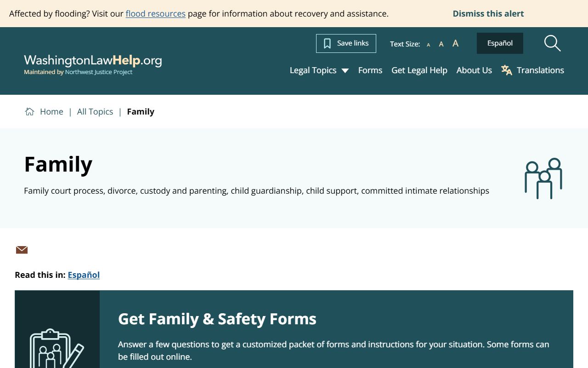The height and width of the screenshot is (368, 588).
Task: Switch site to Español button
Action: point(500,43)
